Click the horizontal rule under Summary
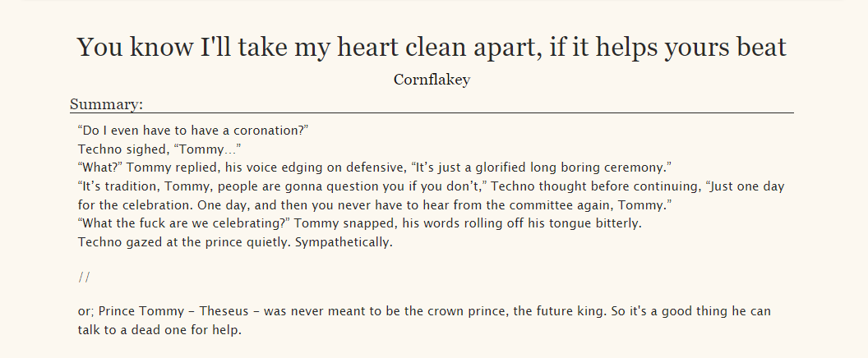The image size is (868, 358). tap(432, 112)
